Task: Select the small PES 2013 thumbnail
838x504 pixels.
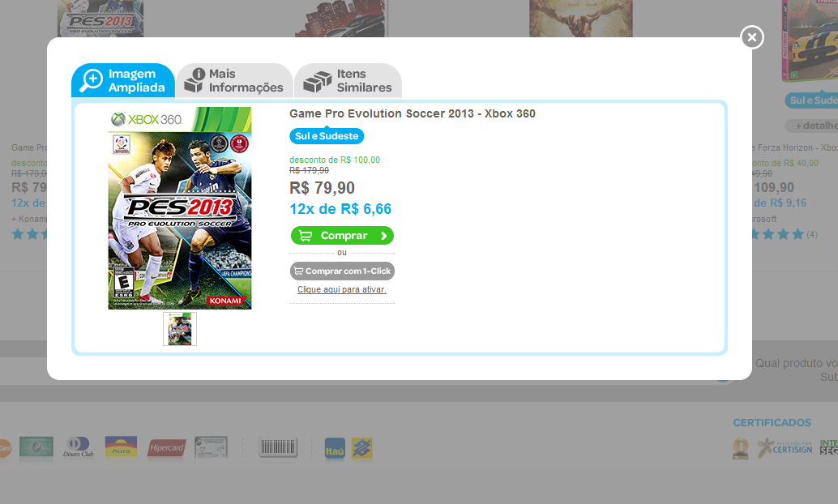Action: (180, 329)
